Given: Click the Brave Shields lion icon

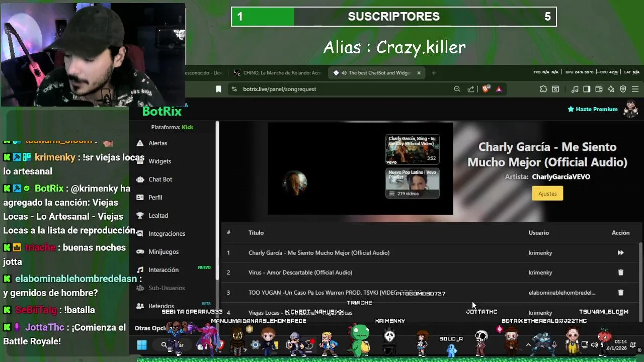Looking at the screenshot, I should click(x=486, y=89).
